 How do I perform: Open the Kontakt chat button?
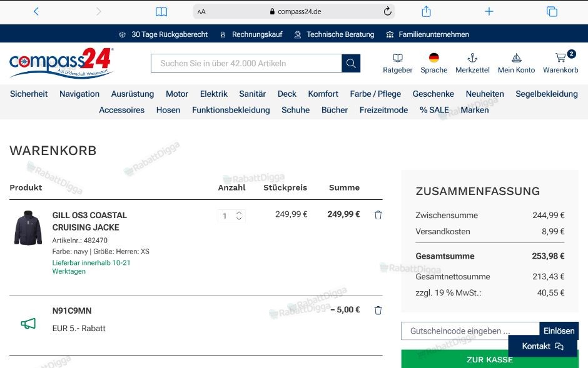[542, 346]
